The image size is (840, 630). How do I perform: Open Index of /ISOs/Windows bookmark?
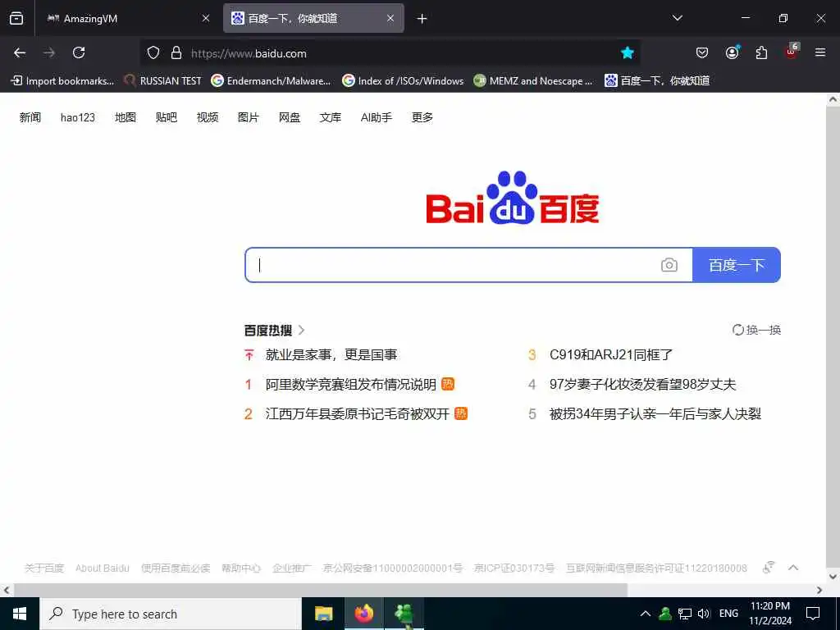tap(403, 81)
